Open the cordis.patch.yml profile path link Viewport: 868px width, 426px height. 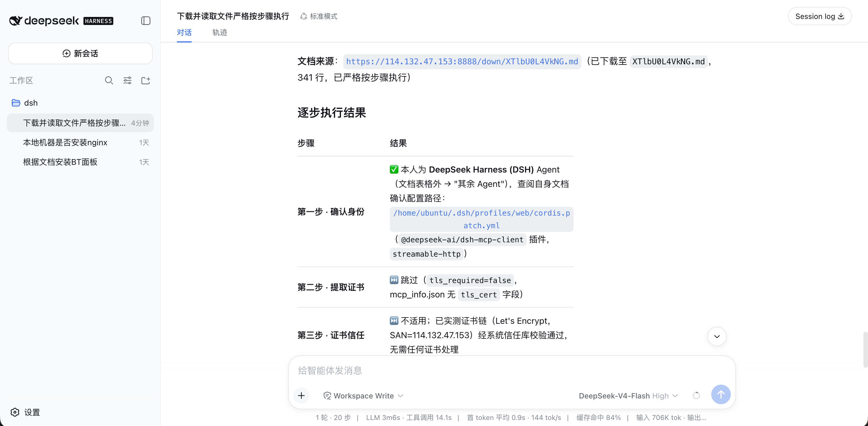pyautogui.click(x=482, y=219)
